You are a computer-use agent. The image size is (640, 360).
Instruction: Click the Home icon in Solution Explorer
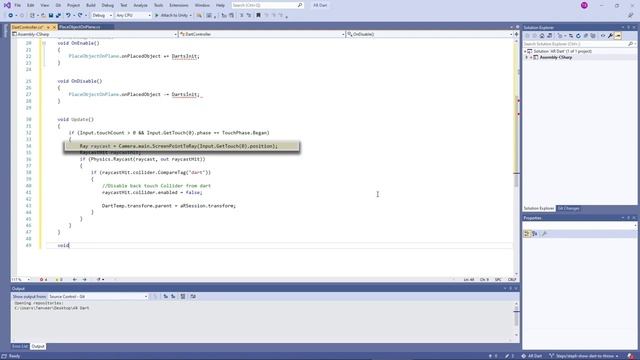542,36
